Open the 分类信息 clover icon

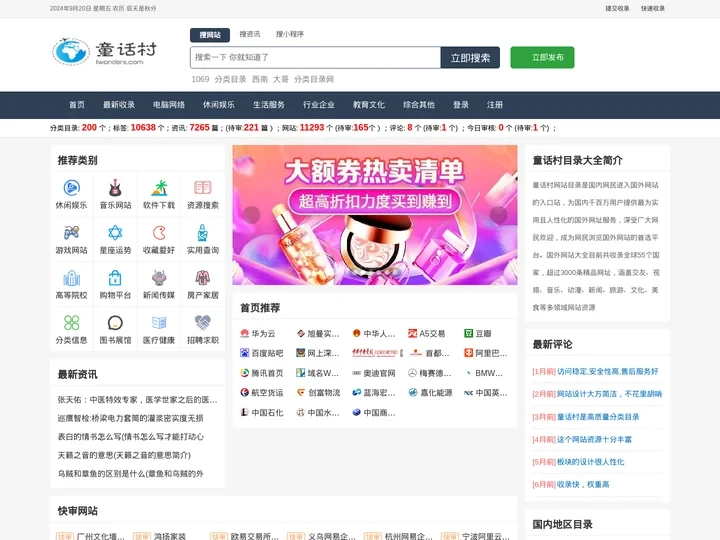71,323
